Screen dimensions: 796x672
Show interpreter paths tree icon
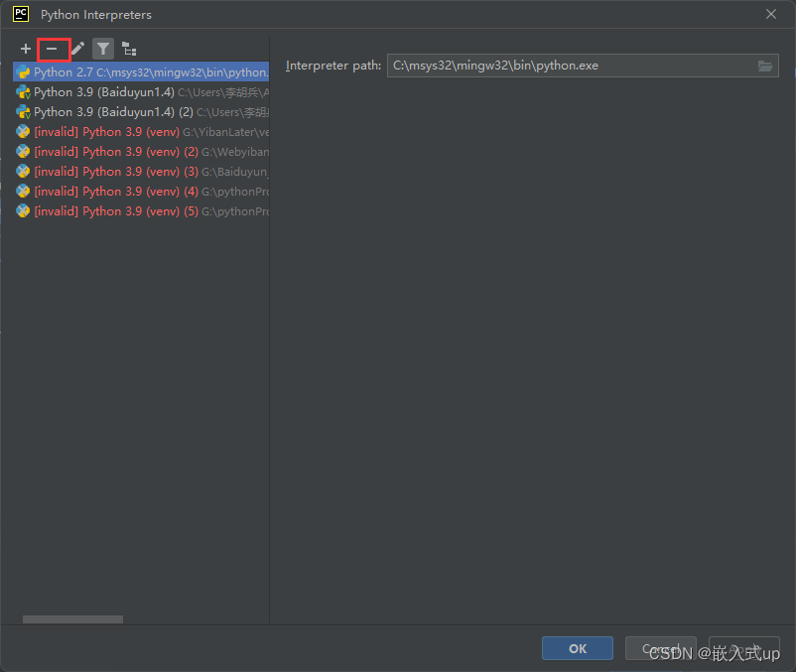pyautogui.click(x=129, y=50)
